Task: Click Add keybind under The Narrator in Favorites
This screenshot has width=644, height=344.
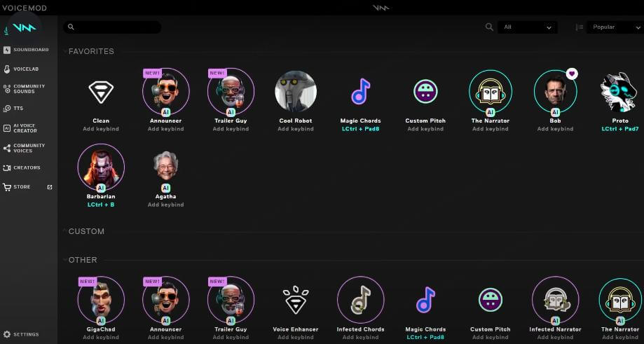Action: (491, 129)
